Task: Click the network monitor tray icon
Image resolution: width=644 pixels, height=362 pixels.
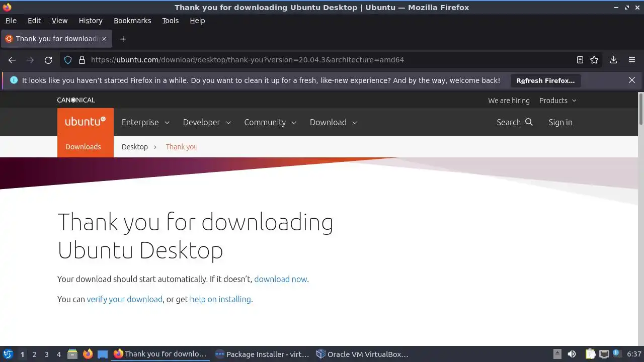Action: click(604, 354)
